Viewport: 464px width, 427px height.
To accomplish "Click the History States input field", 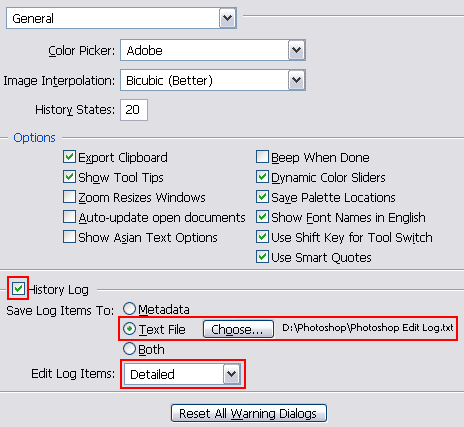I will pyautogui.click(x=134, y=110).
